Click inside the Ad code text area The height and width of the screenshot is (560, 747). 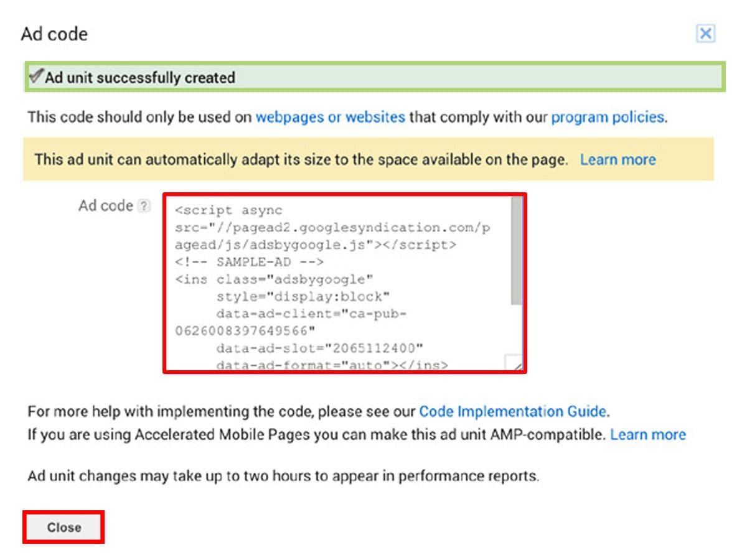pyautogui.click(x=345, y=283)
